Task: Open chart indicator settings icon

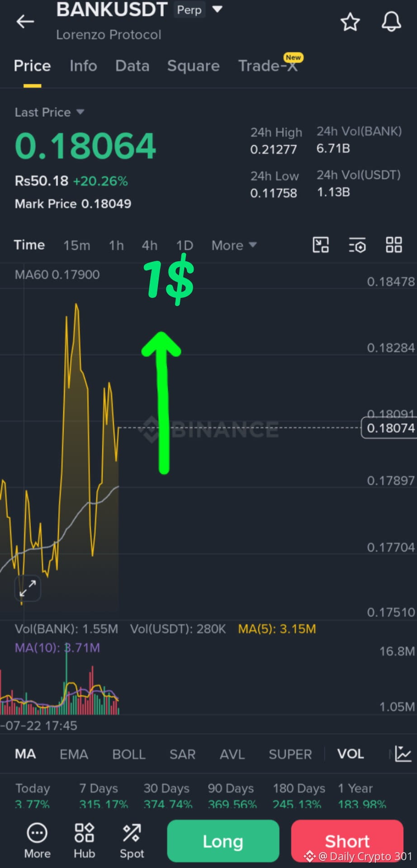Action: pyautogui.click(x=357, y=245)
